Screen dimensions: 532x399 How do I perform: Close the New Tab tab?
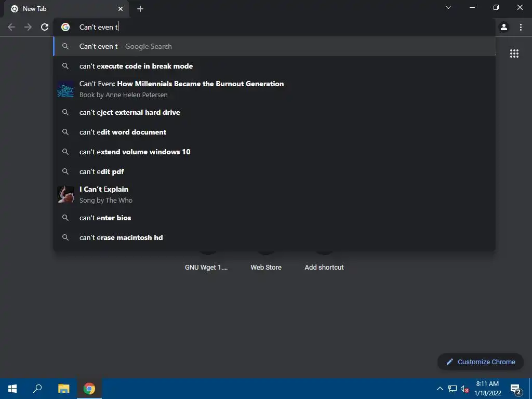[121, 9]
